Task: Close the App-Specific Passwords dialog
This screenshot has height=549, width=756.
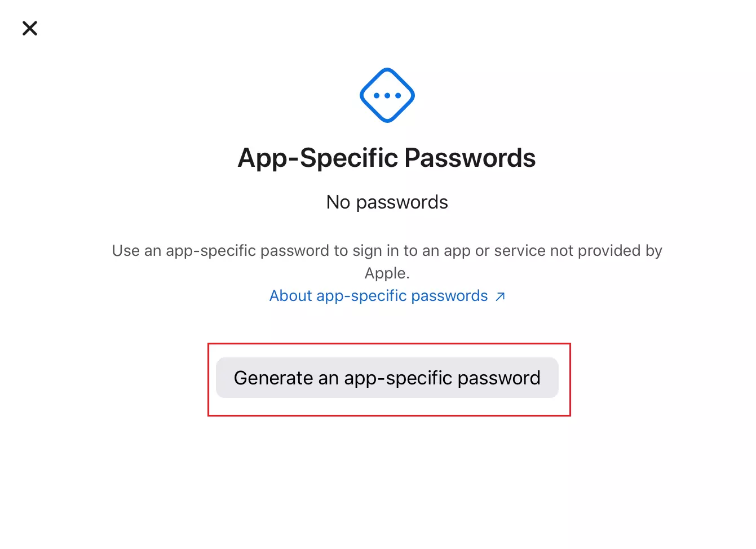Action: point(30,28)
